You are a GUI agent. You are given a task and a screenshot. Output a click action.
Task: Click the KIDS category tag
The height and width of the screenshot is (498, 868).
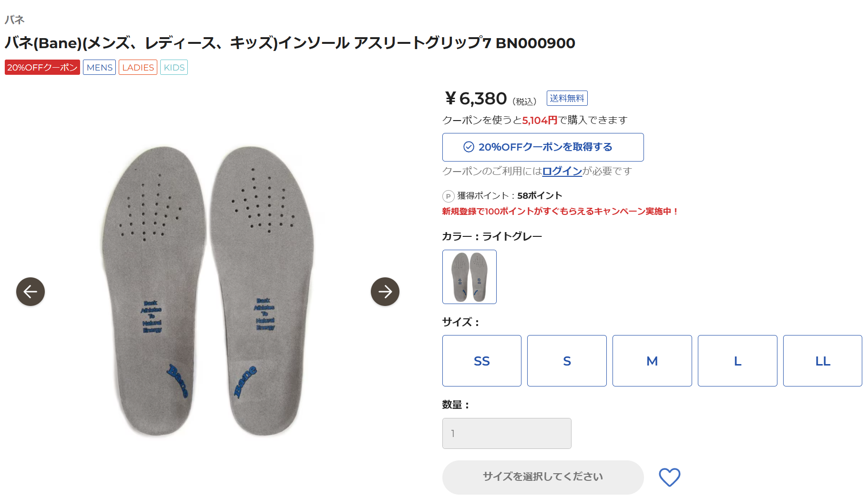[174, 67]
